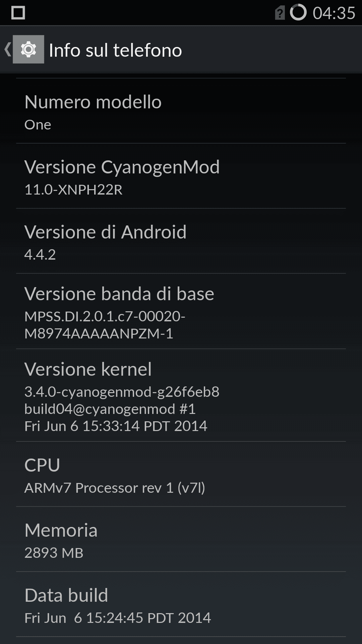The height and width of the screenshot is (644, 362).
Task: Select the Numero modello entry
Action: (x=181, y=111)
